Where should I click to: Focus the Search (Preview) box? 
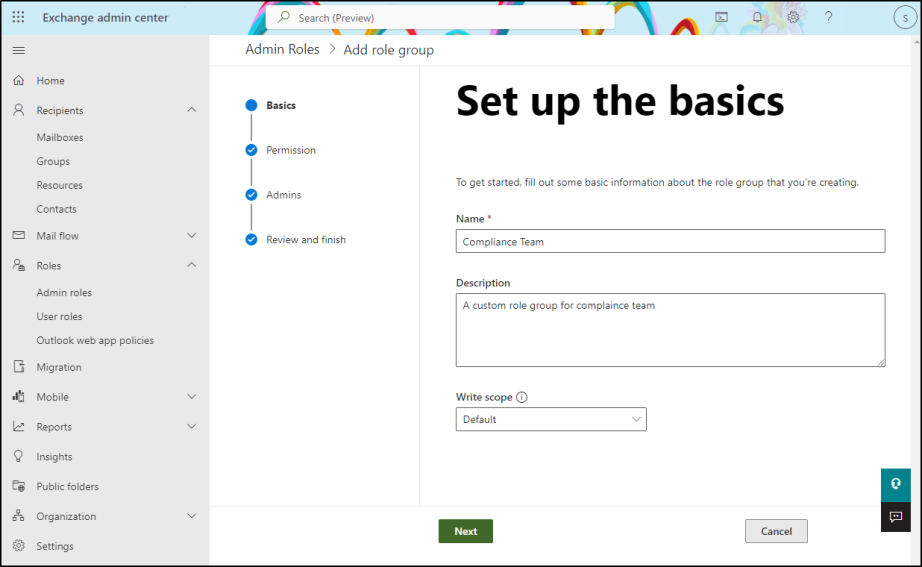(440, 18)
